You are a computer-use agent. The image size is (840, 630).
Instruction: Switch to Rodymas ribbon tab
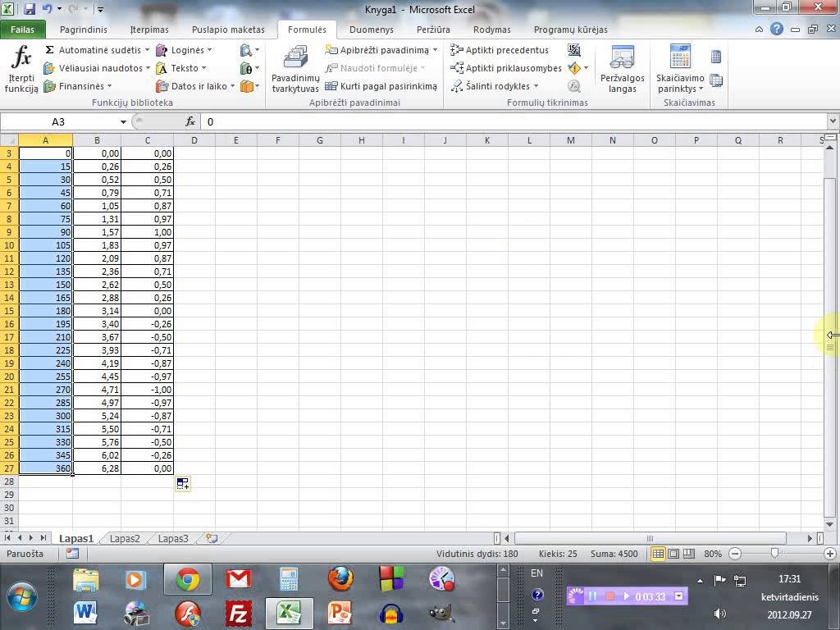coord(492,30)
